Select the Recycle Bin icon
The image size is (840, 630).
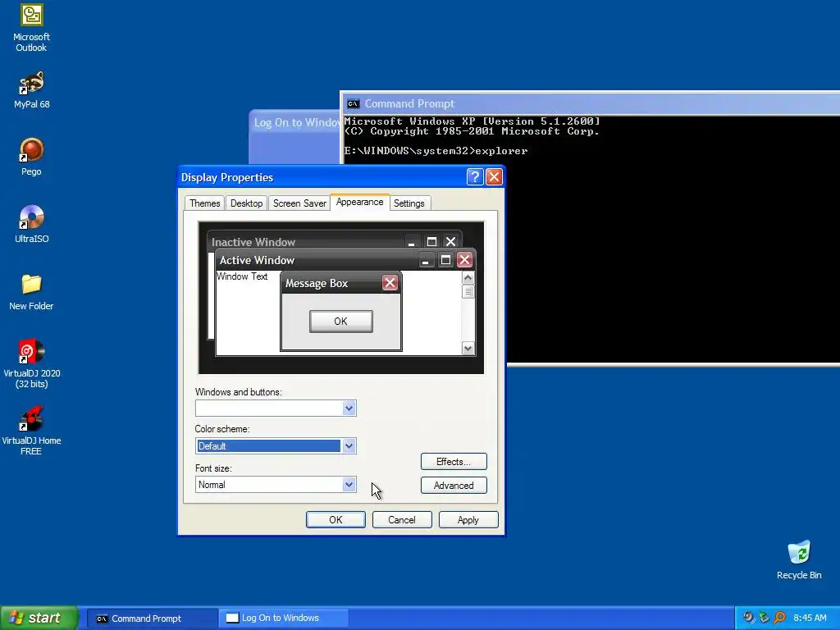(x=799, y=560)
